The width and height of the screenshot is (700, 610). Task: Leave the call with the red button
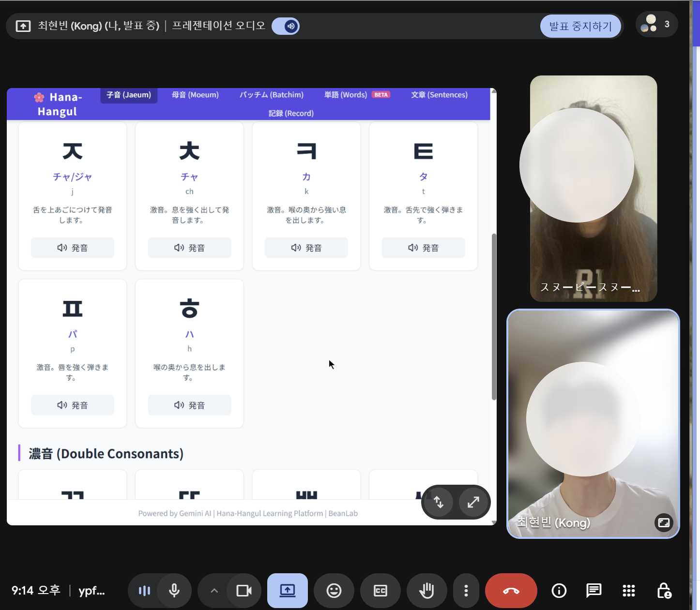click(x=511, y=591)
